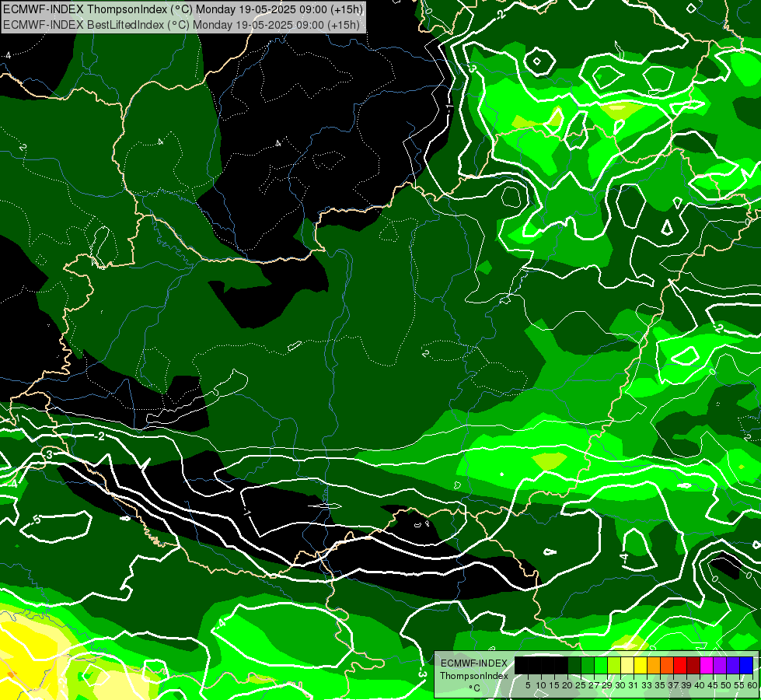
Task: Click the legend tick value 60
Action: pos(752,685)
